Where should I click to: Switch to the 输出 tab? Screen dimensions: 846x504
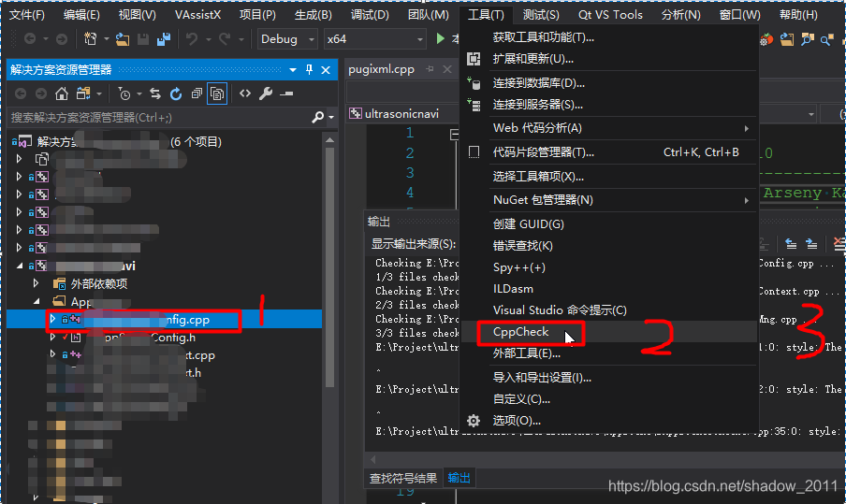click(459, 478)
